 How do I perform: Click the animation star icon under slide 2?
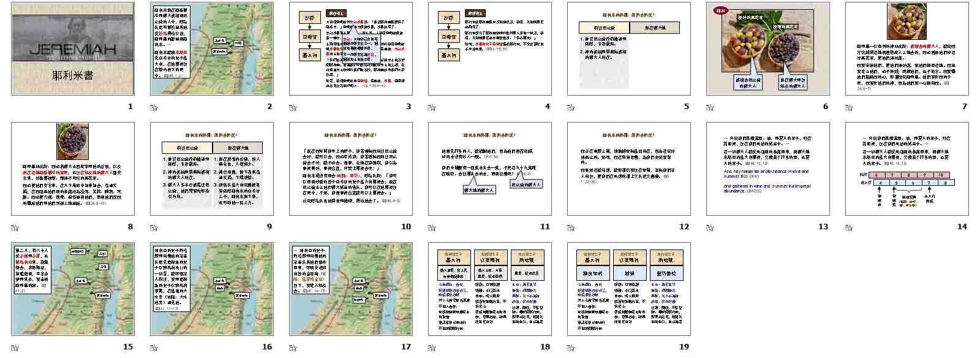coord(154,107)
